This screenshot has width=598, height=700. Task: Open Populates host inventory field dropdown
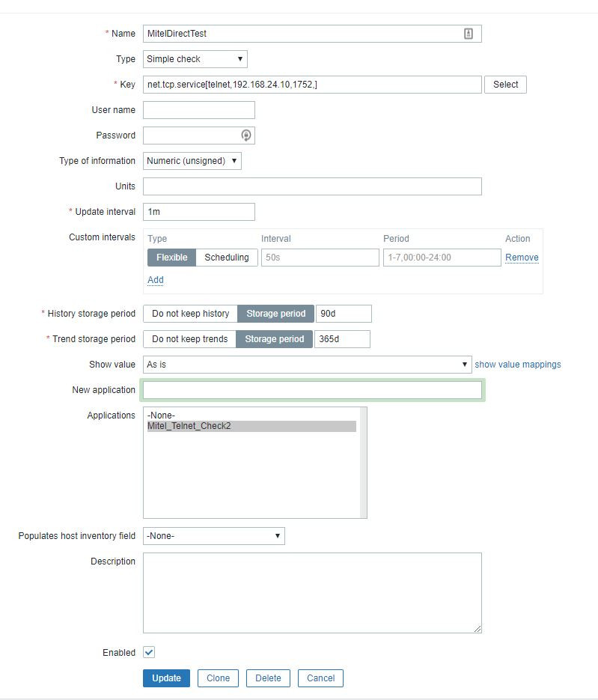(214, 536)
